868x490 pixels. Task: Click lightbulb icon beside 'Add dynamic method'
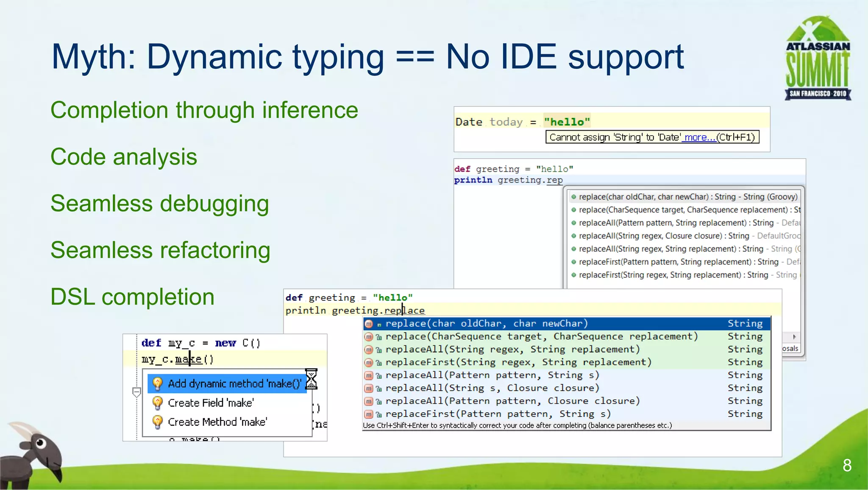click(157, 384)
